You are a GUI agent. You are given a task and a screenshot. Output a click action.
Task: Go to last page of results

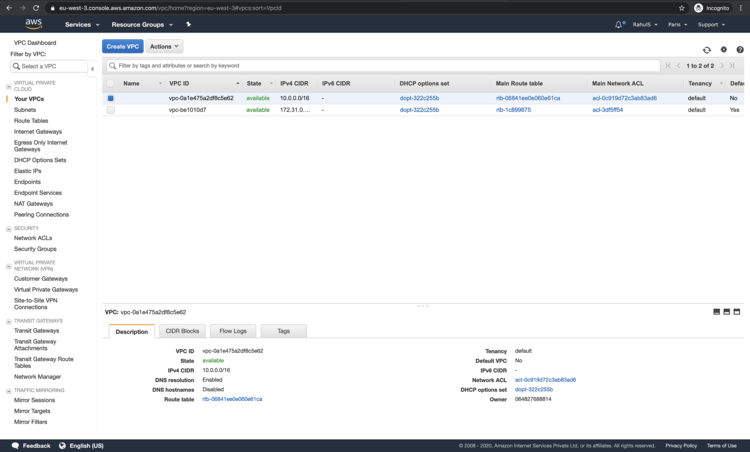pyautogui.click(x=732, y=66)
